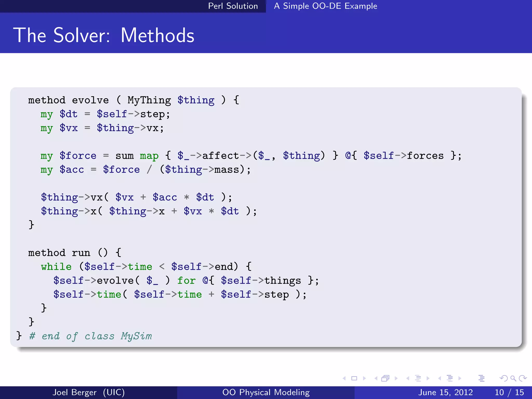532x399 pixels.
Task: Click the '$self->time( $self->time + $self->step );' line
Action: point(180,295)
